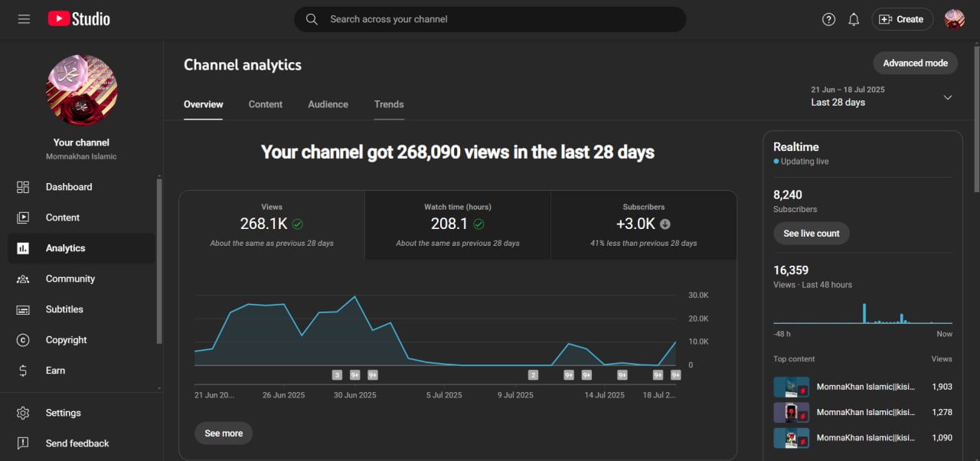The width and height of the screenshot is (980, 461).
Task: Click the green check icon beside 208.1
Action: [479, 224]
